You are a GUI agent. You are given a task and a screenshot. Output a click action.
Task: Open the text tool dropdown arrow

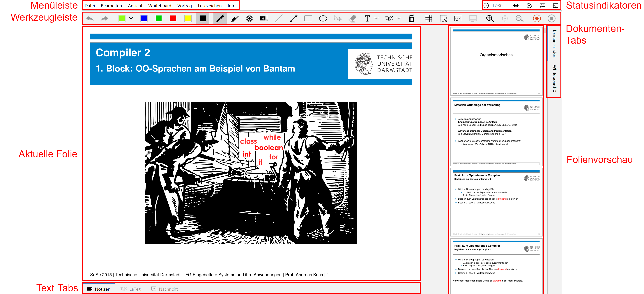point(376,18)
